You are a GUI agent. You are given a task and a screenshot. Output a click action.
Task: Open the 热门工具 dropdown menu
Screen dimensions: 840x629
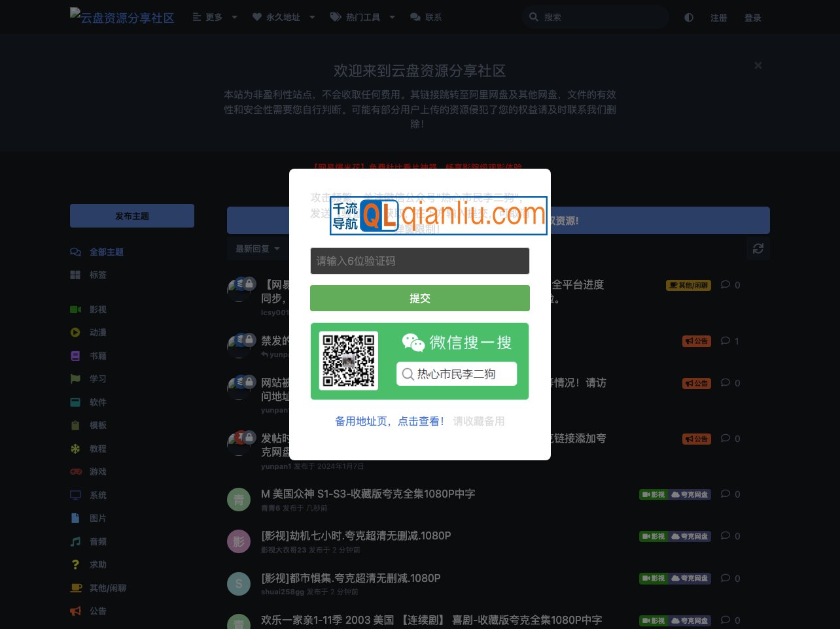click(x=364, y=17)
